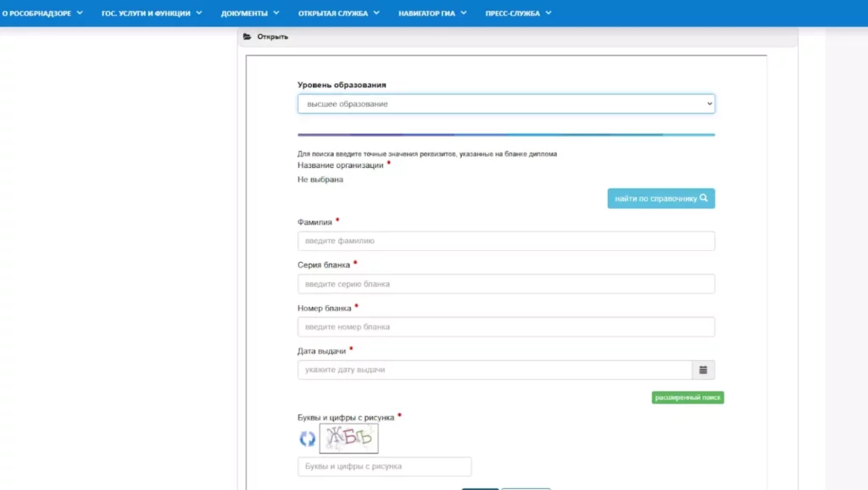The height and width of the screenshot is (490, 868).
Task: Expand the Документы navigation menu
Action: (250, 14)
